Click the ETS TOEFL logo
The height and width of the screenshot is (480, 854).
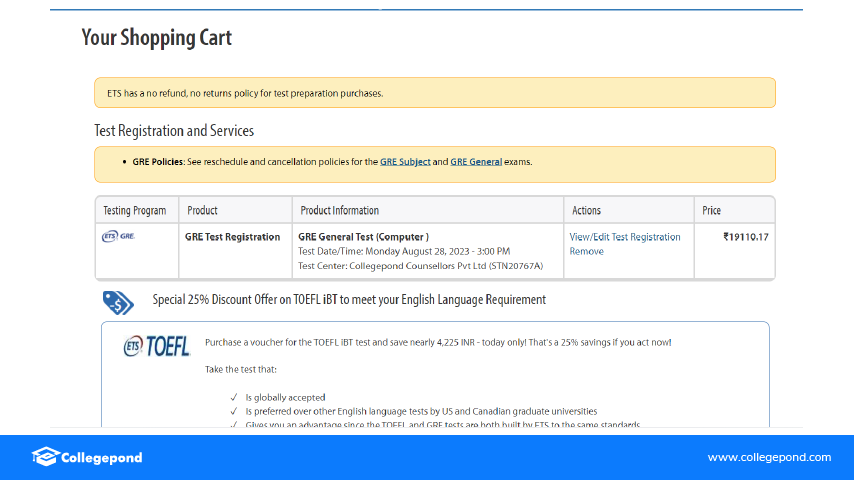(x=156, y=347)
